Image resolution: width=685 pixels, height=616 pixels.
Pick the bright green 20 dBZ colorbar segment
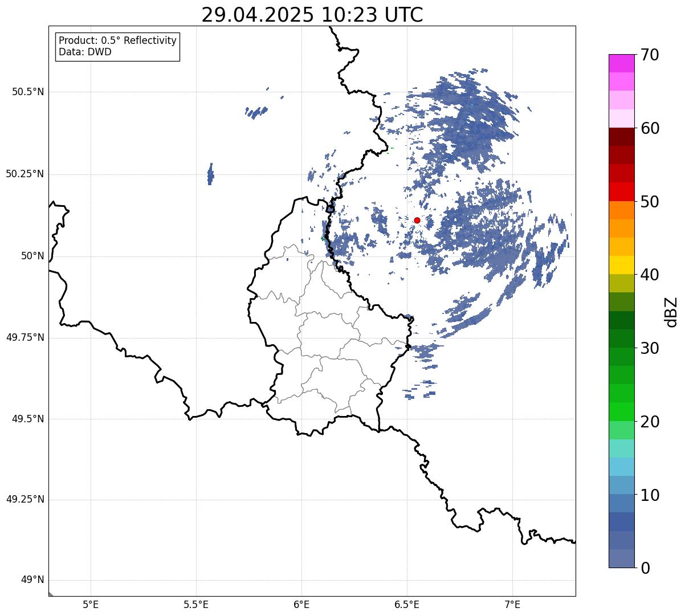tap(621, 411)
